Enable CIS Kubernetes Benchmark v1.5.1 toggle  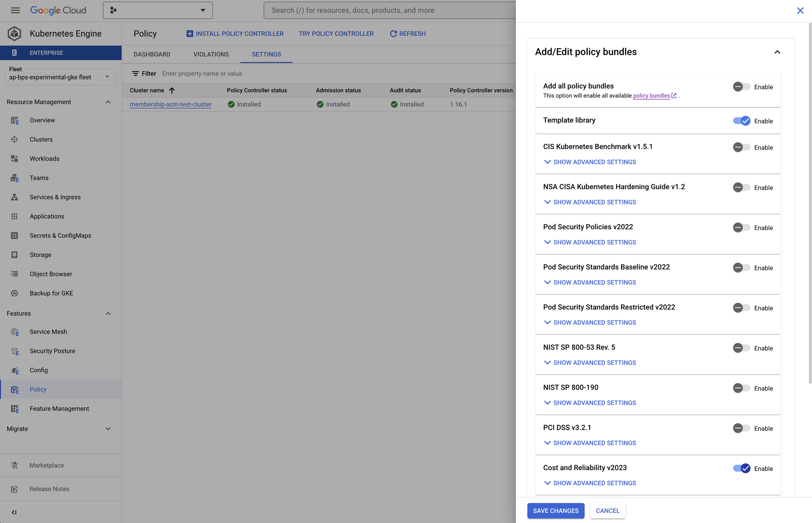pos(742,147)
